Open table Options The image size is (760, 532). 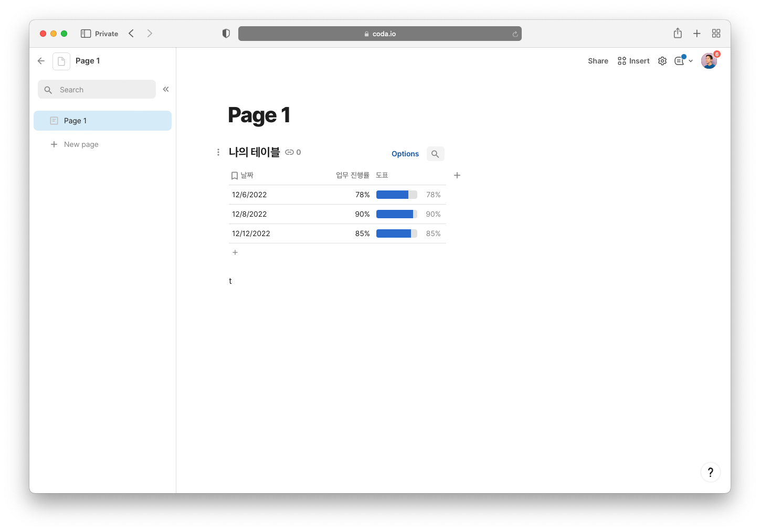pos(405,154)
